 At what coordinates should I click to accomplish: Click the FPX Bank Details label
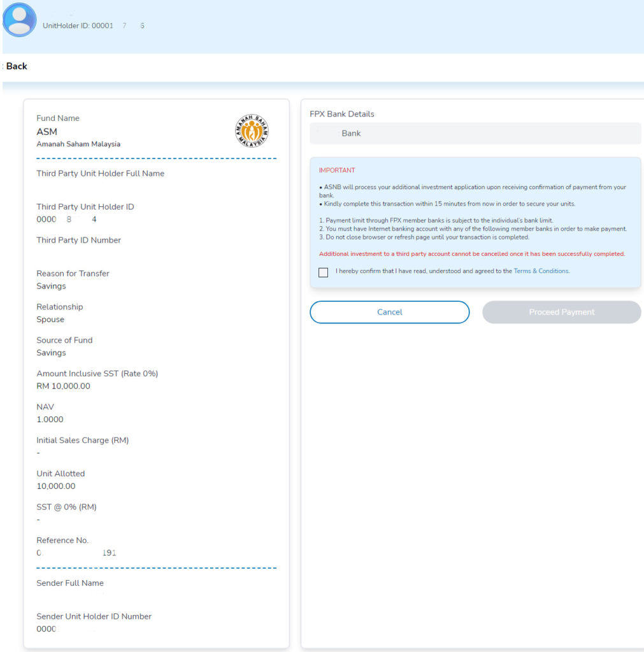(342, 115)
